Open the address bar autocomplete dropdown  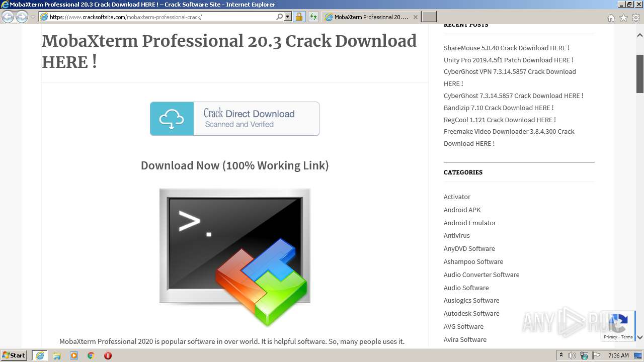pos(288,17)
